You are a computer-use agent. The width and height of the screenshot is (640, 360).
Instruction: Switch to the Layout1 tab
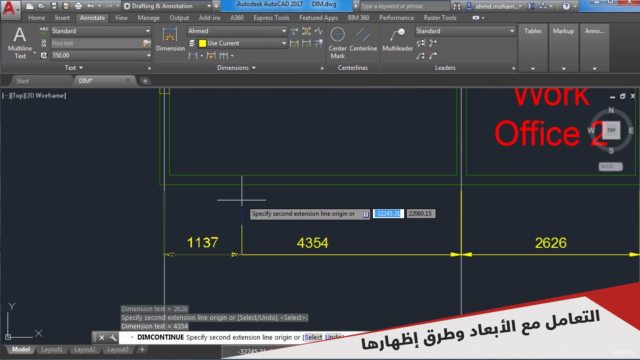coord(51,349)
